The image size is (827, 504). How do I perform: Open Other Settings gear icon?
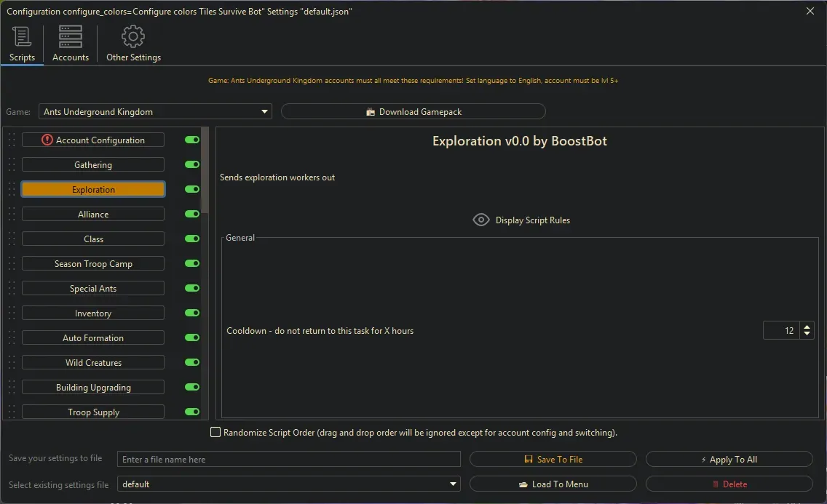coord(133,37)
